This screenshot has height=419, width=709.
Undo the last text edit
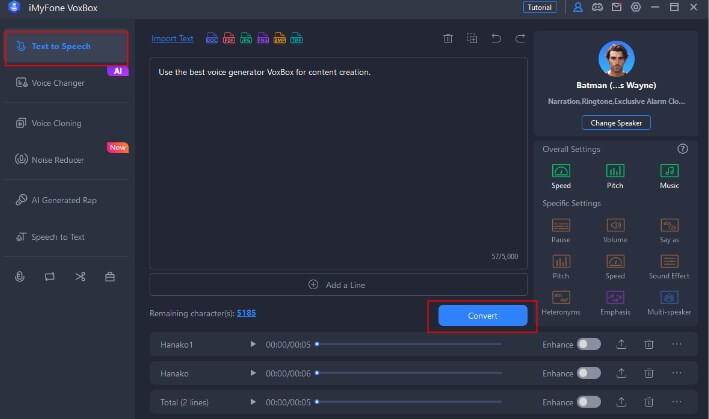[x=496, y=38]
